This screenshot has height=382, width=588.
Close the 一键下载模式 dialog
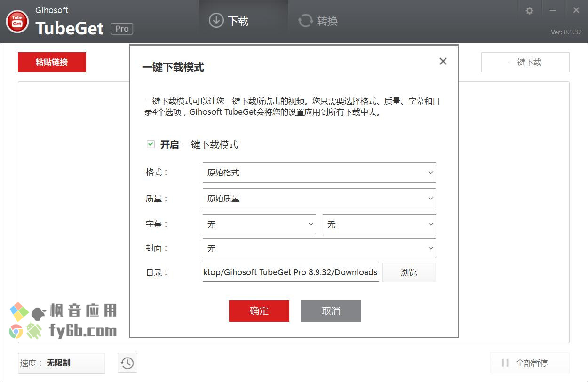pyautogui.click(x=443, y=61)
